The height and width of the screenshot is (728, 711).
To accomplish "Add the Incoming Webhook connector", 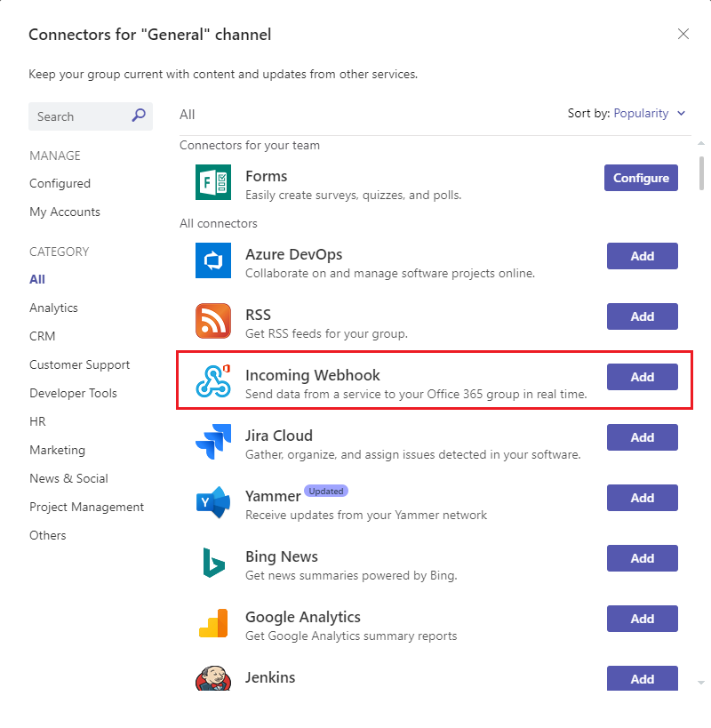I will coord(642,377).
